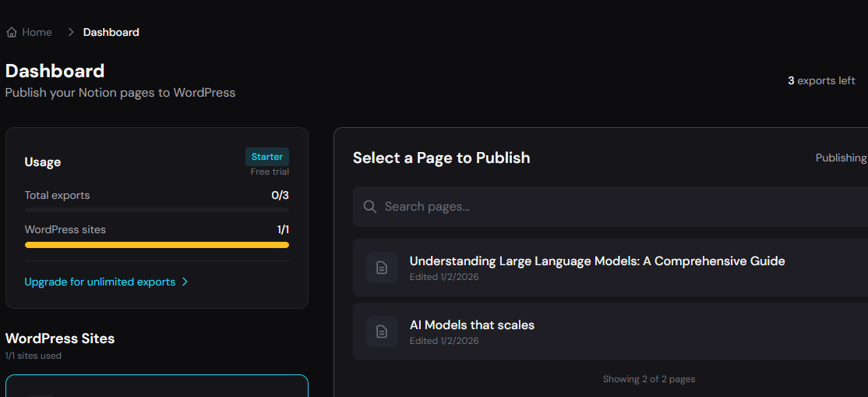Focus the Search pages input field

[x=610, y=207]
